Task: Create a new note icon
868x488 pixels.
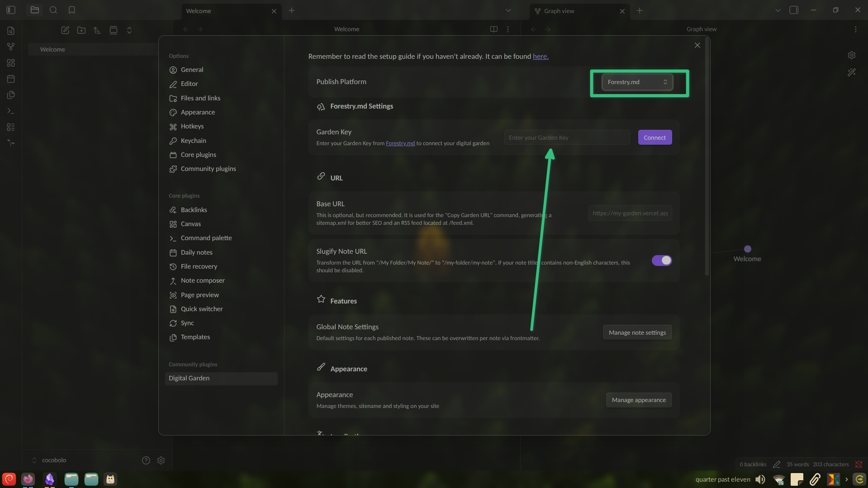Action: pos(65,30)
